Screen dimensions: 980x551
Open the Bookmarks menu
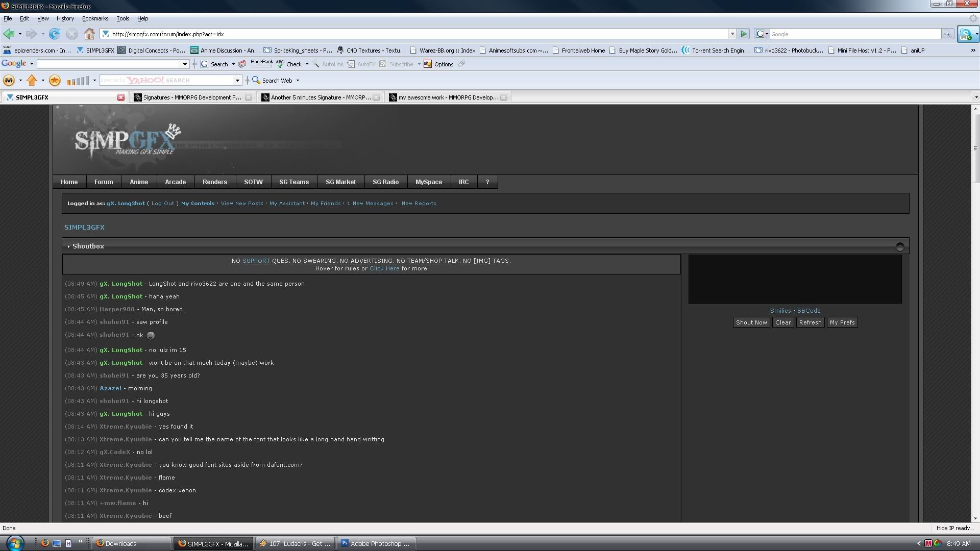pos(95,18)
